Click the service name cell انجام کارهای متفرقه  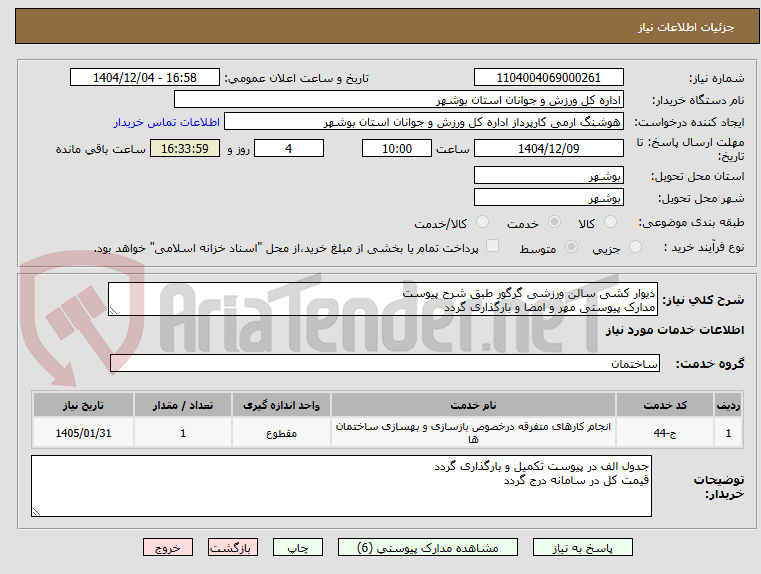pos(473,433)
